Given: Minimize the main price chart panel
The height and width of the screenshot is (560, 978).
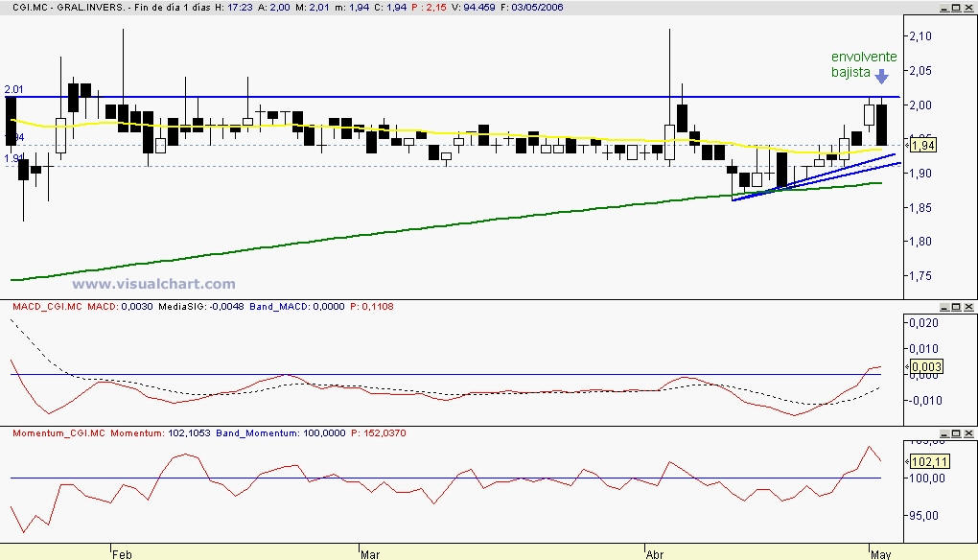Looking at the screenshot, I should pyautogui.click(x=943, y=7).
